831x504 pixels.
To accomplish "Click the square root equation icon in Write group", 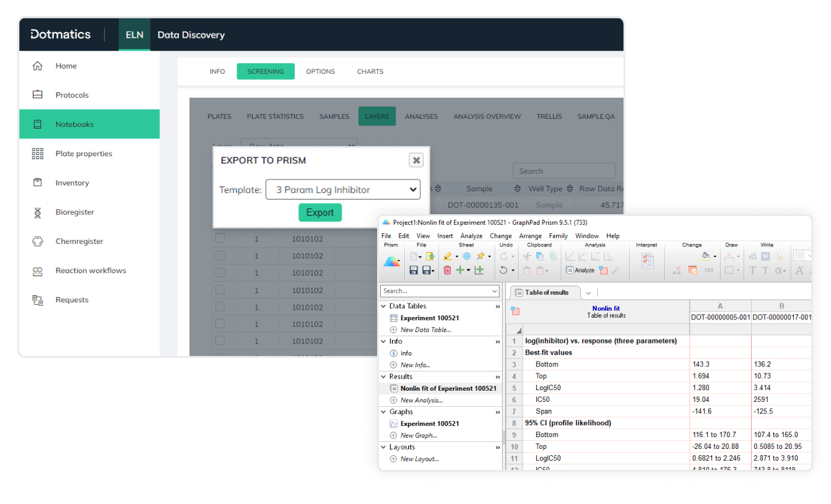I will pyautogui.click(x=752, y=256).
